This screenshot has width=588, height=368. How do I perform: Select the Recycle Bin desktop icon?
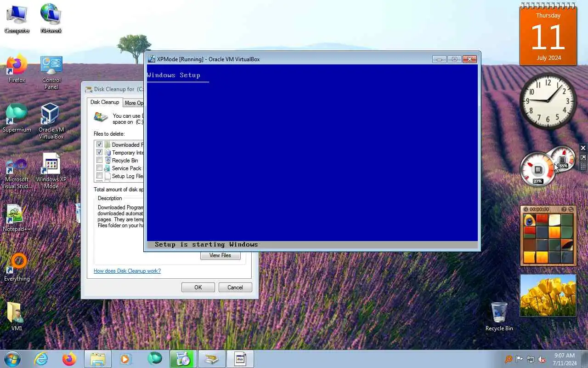point(499,316)
